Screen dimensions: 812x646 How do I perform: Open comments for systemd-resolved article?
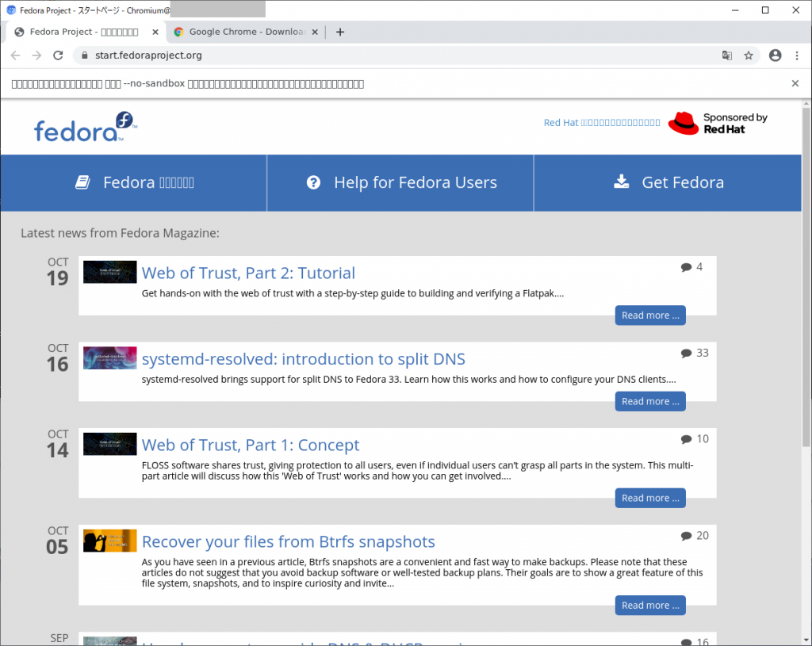(695, 353)
